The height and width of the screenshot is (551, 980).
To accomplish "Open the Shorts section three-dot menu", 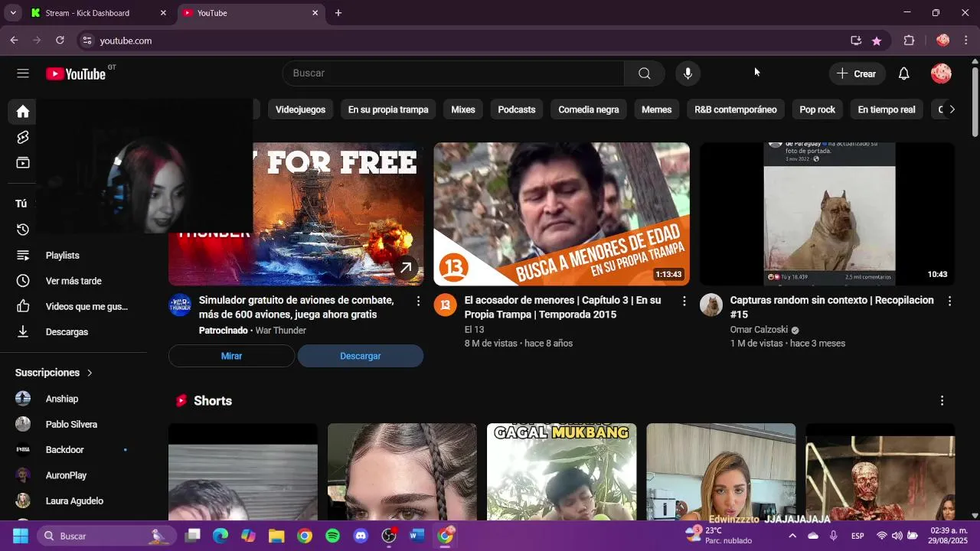I will click(942, 400).
